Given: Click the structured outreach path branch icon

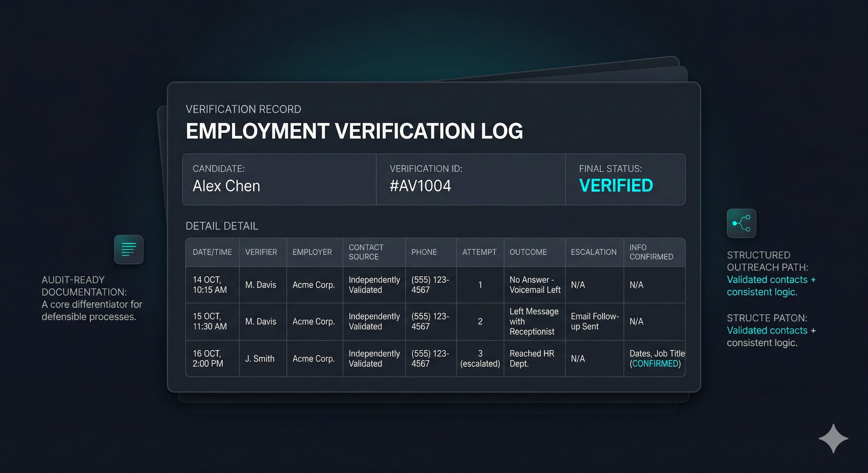Looking at the screenshot, I should [741, 223].
